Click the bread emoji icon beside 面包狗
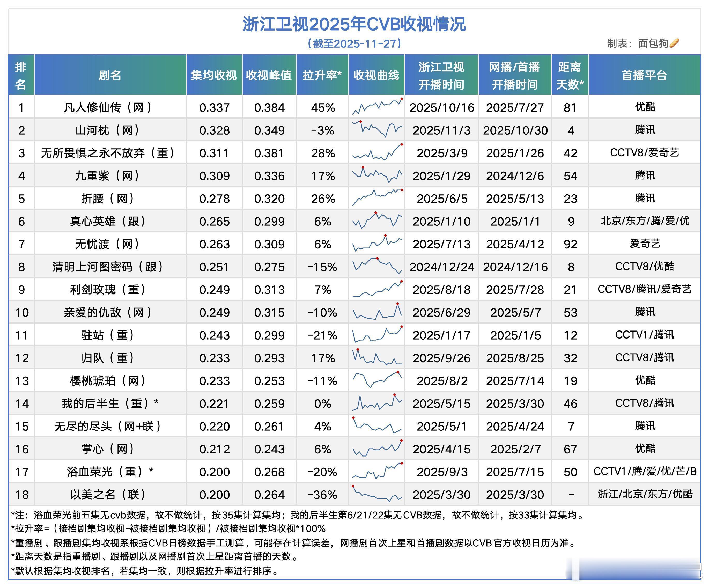 coord(674,43)
